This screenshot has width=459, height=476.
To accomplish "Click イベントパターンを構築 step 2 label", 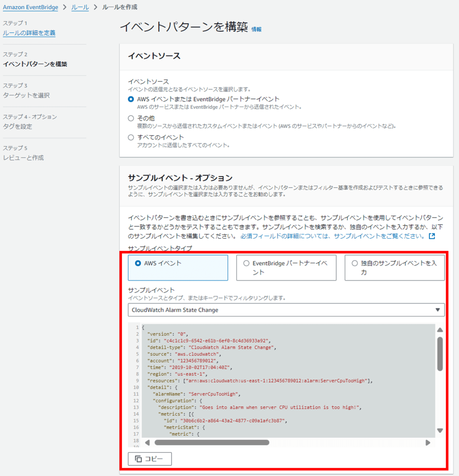I will point(35,64).
